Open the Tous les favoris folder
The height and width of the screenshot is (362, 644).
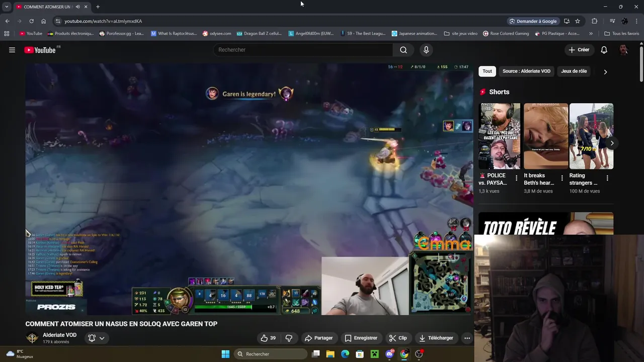622,34
